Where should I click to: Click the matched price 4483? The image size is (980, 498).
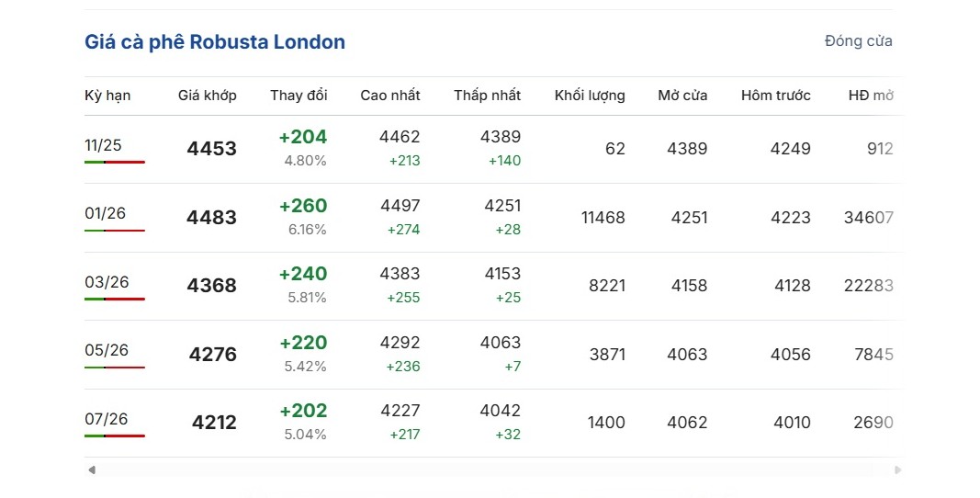pos(211,218)
